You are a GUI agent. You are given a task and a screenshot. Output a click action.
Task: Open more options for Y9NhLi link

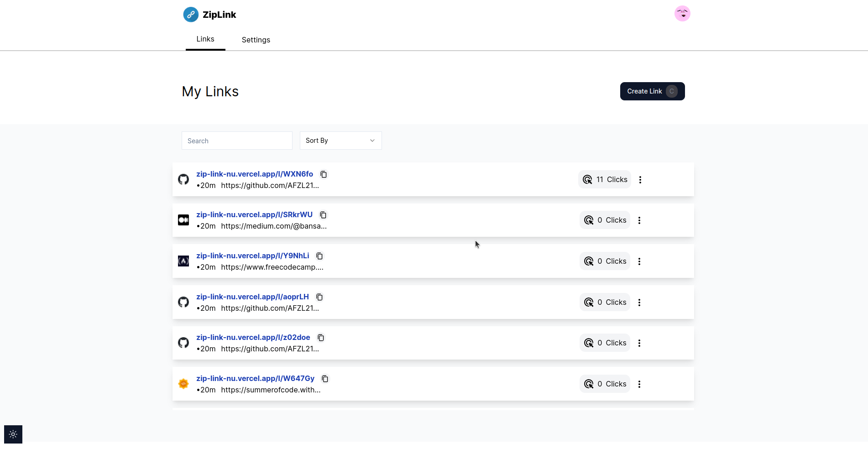639,261
